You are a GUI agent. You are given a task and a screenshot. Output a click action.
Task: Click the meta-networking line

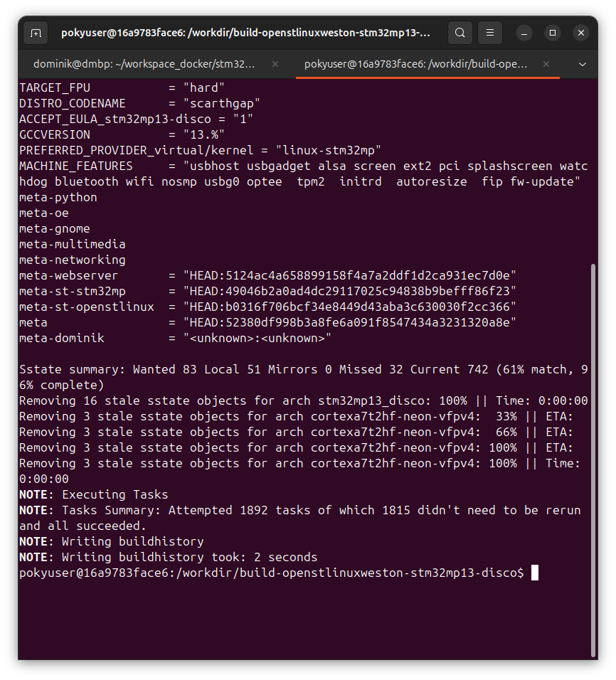[x=73, y=260]
